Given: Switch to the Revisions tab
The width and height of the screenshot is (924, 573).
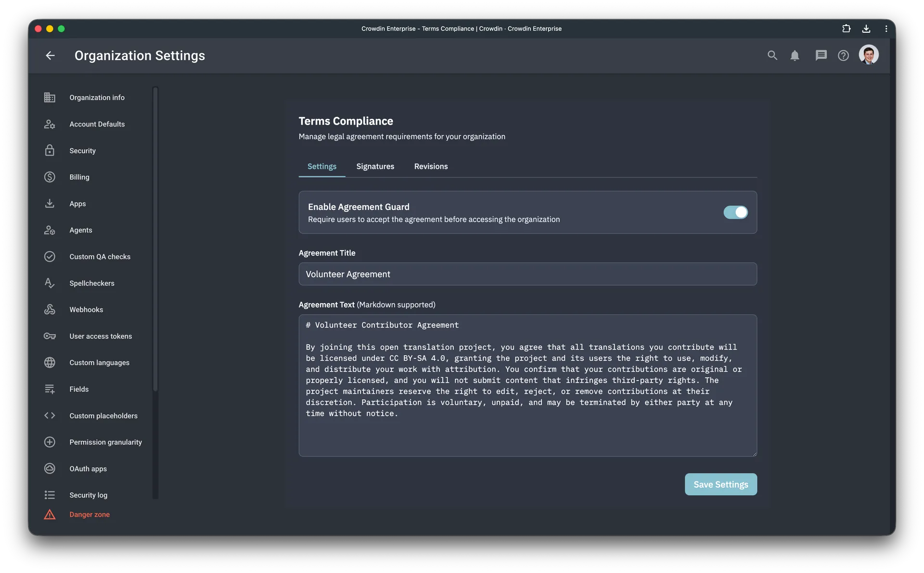Looking at the screenshot, I should coord(431,166).
